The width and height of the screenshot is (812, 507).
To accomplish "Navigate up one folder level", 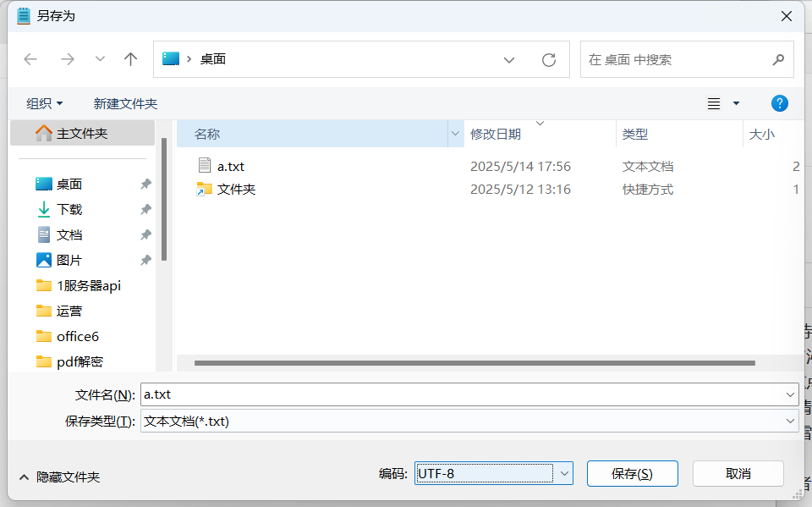I will [x=130, y=59].
